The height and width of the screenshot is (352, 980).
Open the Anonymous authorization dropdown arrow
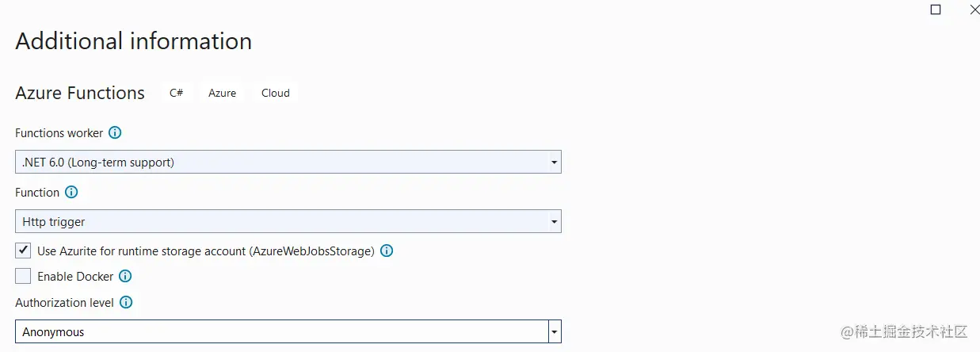click(x=555, y=331)
